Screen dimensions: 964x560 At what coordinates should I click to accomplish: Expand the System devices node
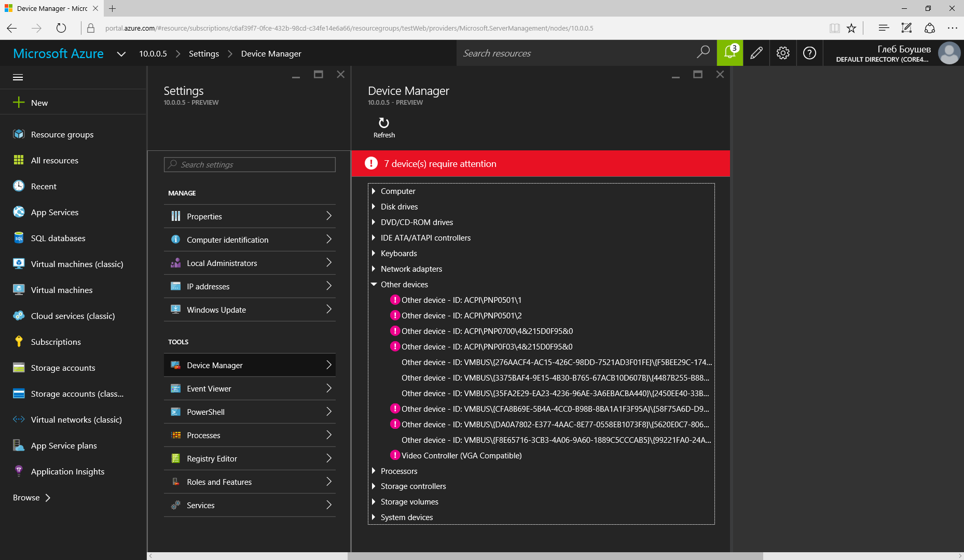coord(374,517)
